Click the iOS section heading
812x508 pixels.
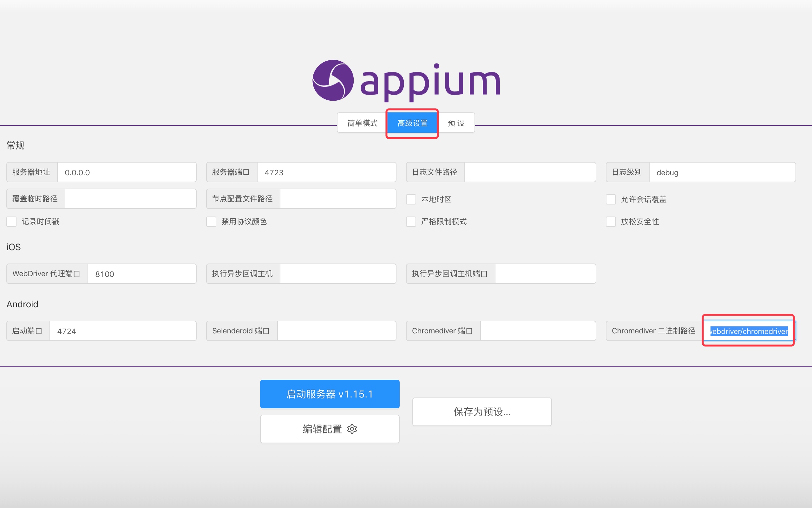point(13,247)
